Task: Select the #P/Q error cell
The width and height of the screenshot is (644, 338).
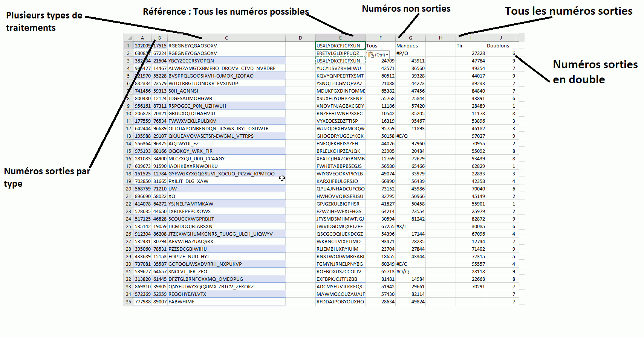Action: click(411, 53)
